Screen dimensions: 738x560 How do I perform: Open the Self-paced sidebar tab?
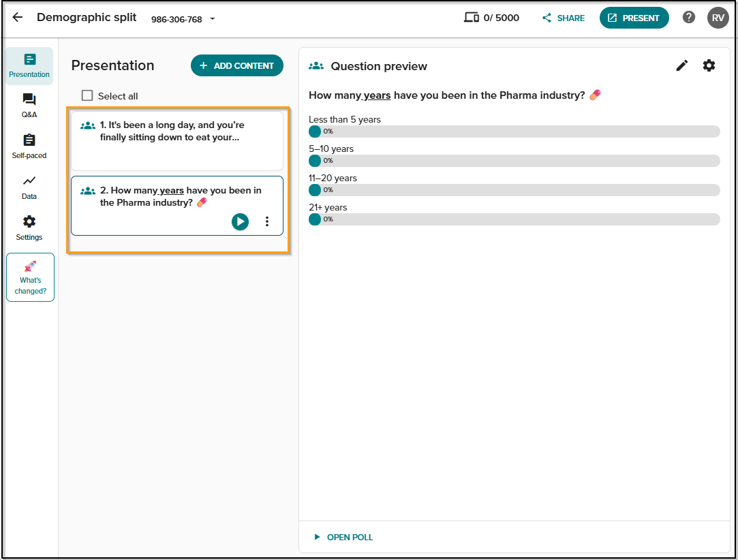pos(29,146)
